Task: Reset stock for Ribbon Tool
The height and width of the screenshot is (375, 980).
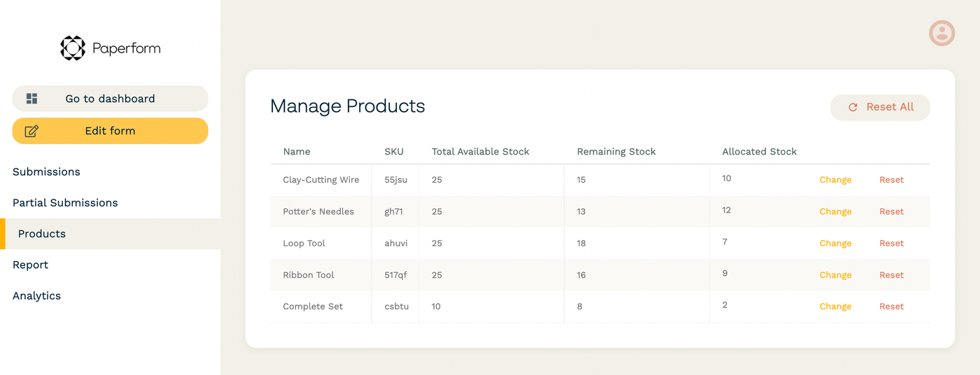Action: [x=891, y=275]
